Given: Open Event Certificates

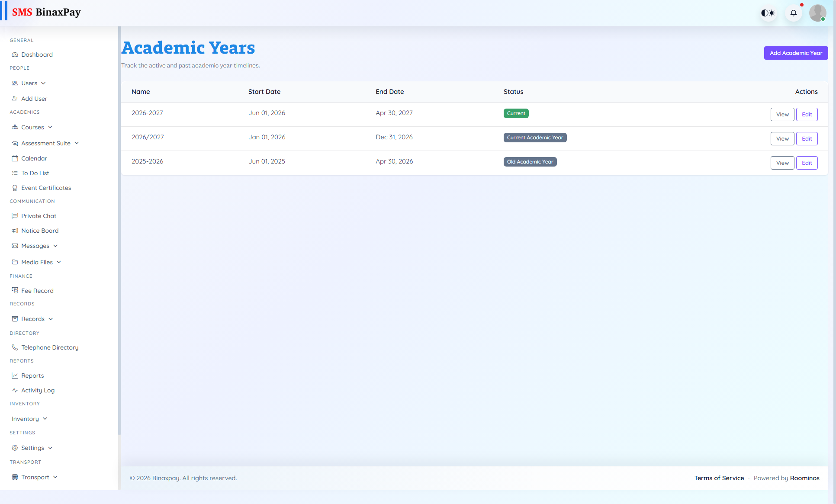Looking at the screenshot, I should point(46,188).
